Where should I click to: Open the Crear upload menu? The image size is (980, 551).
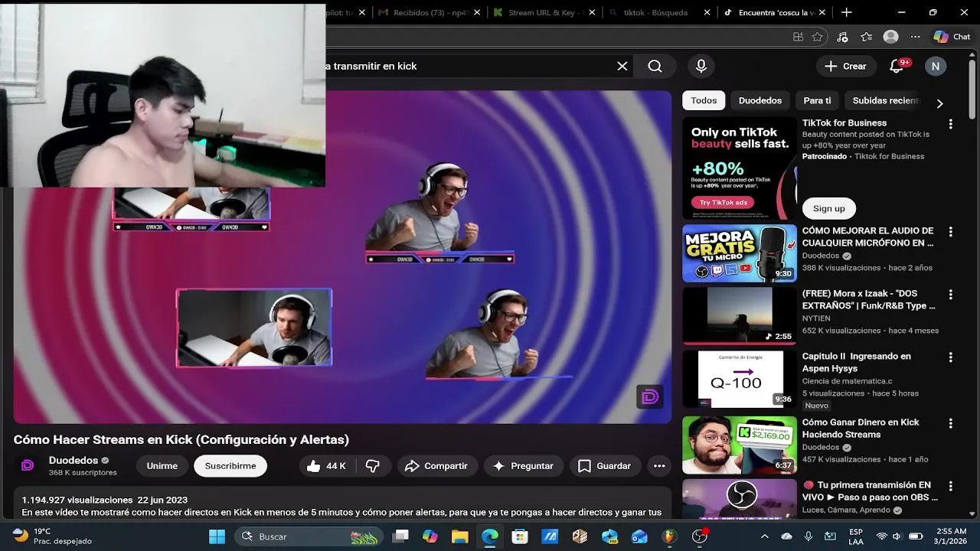(x=845, y=67)
